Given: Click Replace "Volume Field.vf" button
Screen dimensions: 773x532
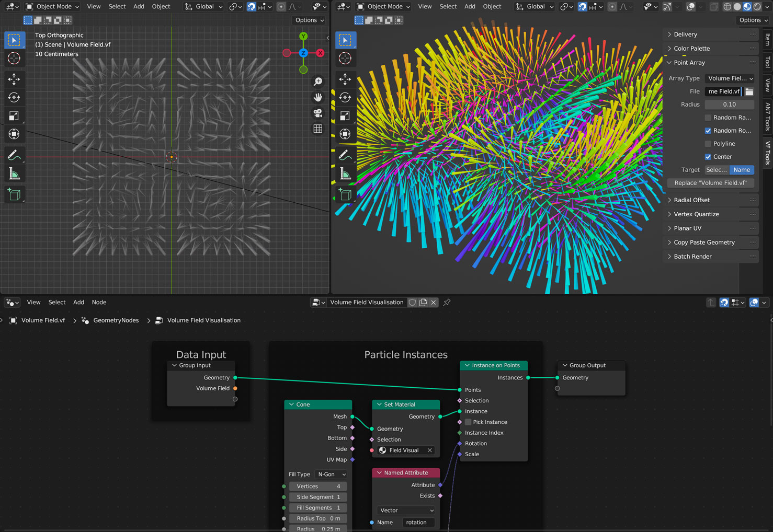Looking at the screenshot, I should (710, 183).
